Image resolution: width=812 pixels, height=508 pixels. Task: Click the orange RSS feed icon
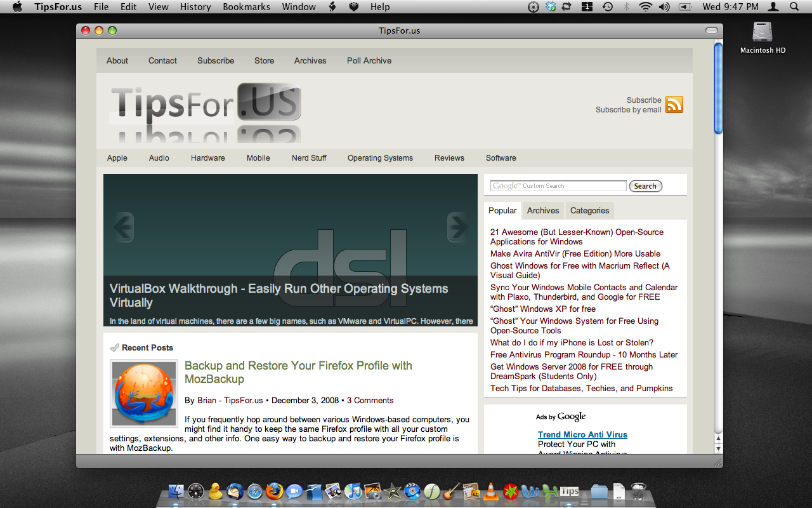click(x=674, y=105)
